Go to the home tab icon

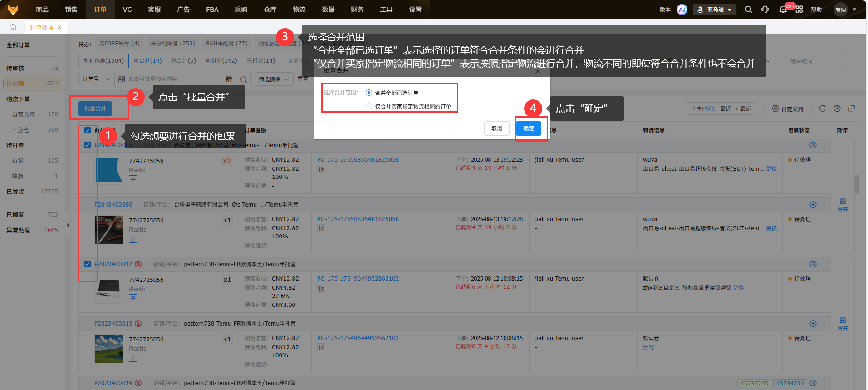[x=13, y=27]
